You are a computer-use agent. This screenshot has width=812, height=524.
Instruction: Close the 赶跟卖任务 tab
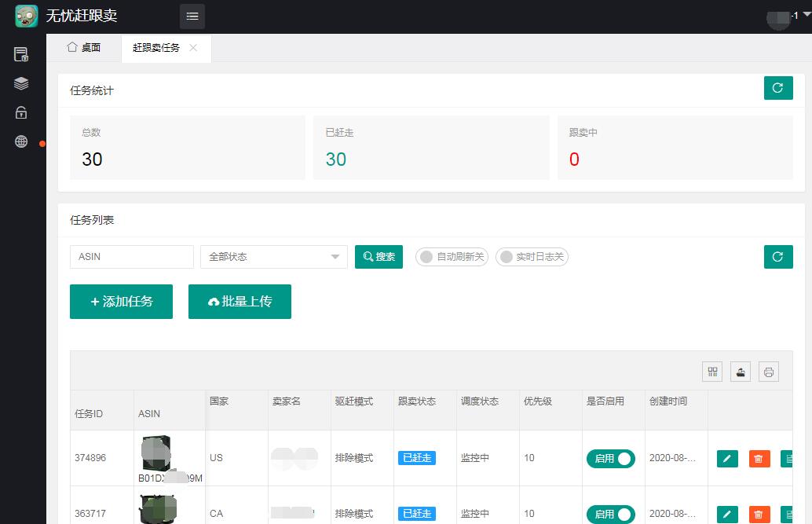pyautogui.click(x=193, y=48)
